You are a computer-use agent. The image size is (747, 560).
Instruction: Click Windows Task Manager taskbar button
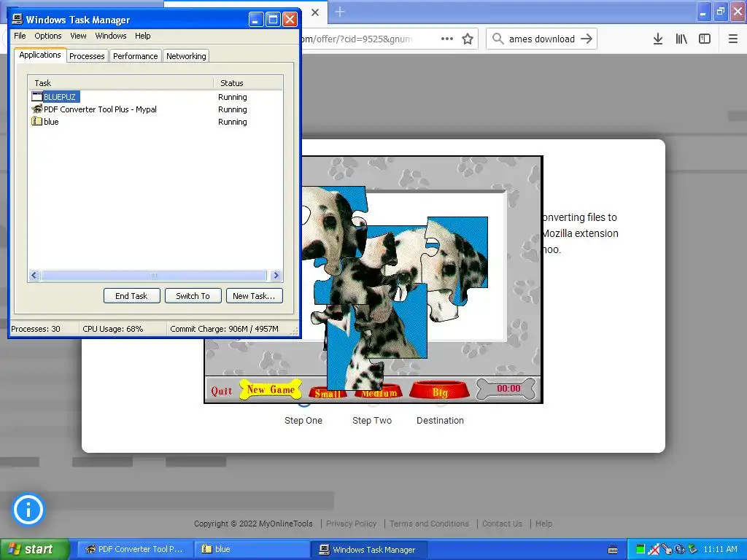[x=368, y=549]
